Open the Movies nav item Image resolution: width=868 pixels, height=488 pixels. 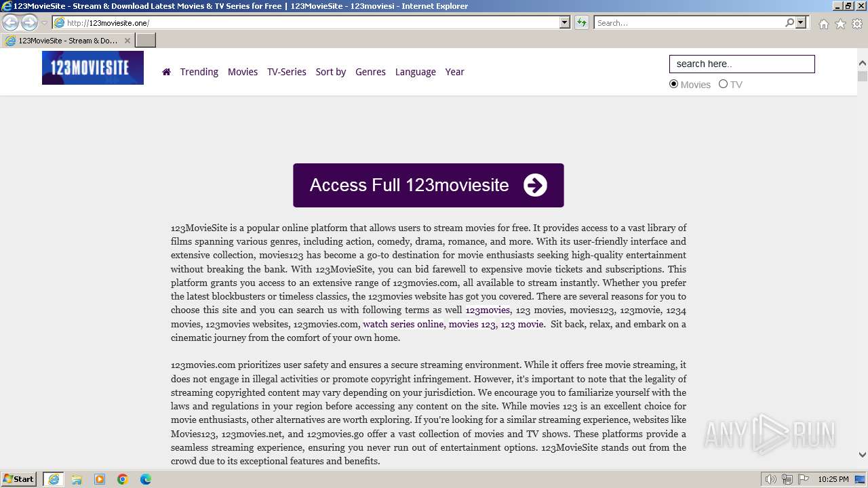pos(243,72)
